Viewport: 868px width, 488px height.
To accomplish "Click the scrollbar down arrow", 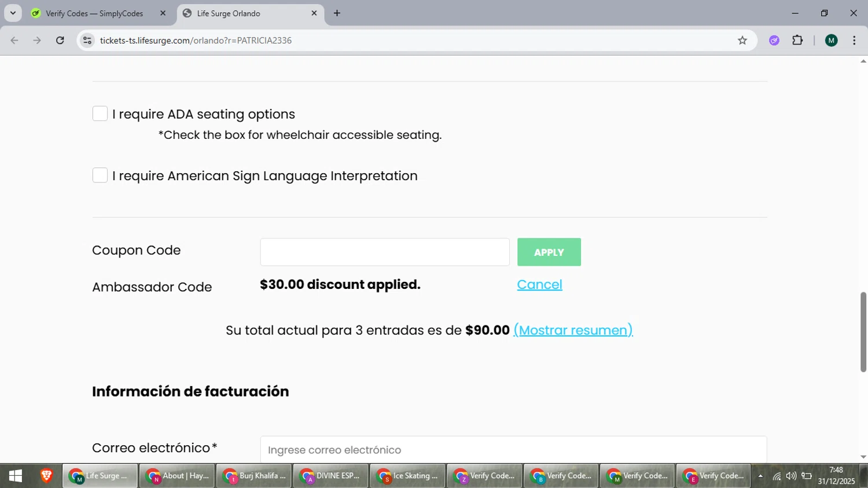I will 863,457.
